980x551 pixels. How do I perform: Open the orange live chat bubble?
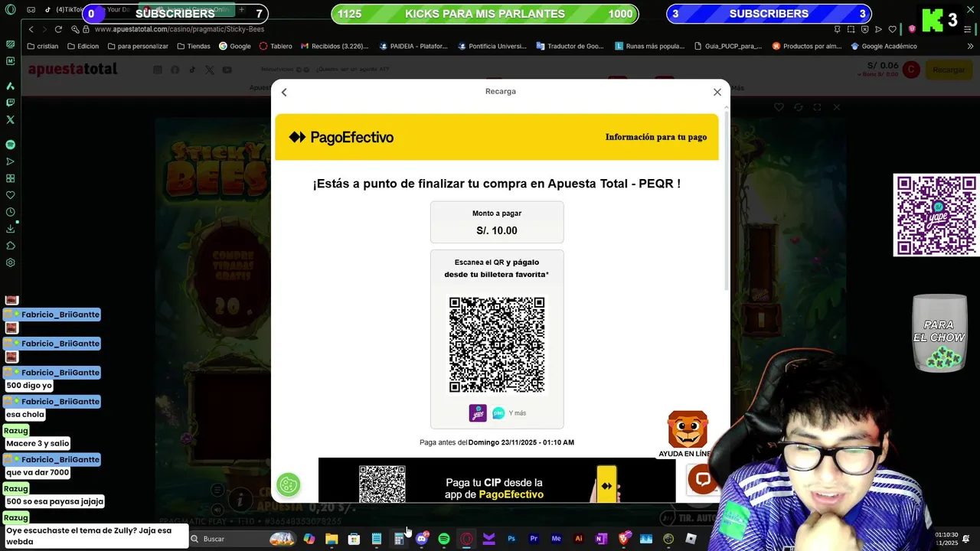pyautogui.click(x=702, y=480)
